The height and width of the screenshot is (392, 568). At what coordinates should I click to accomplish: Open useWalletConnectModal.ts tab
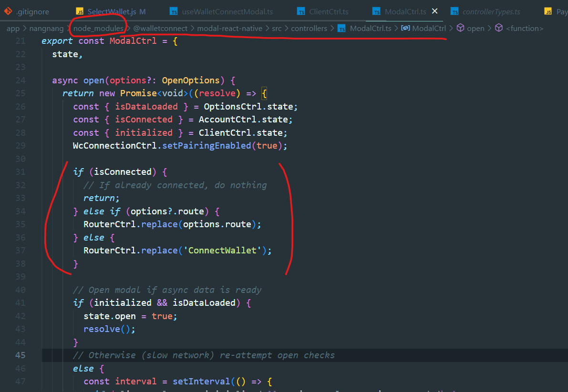tap(227, 11)
